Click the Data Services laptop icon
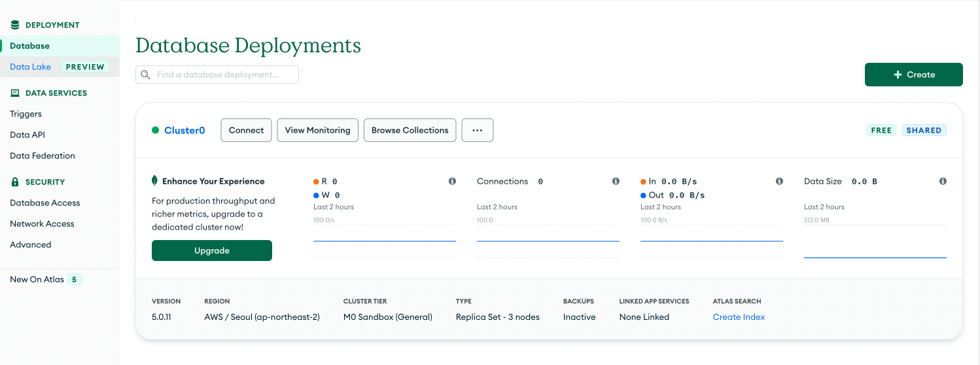The height and width of the screenshot is (365, 980). point(15,93)
